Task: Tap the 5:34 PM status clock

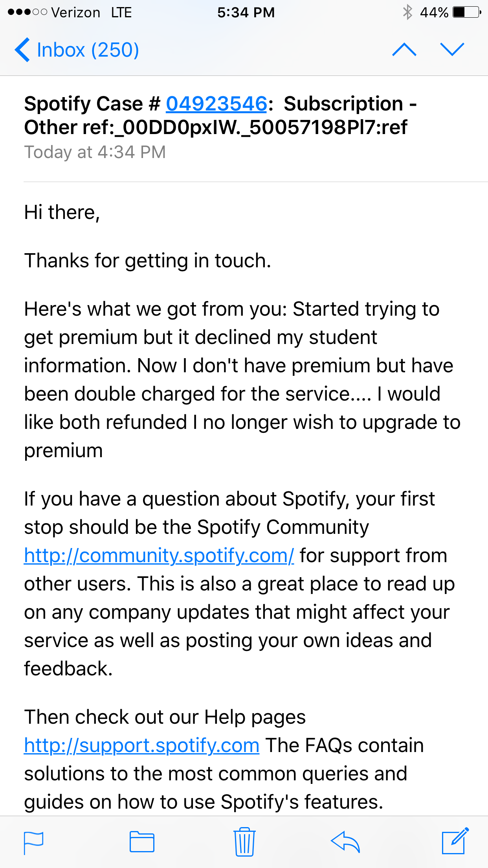Action: click(x=246, y=13)
